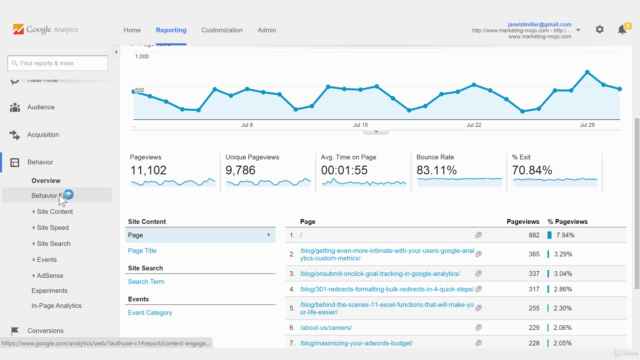Click Search Term link
Screen dimensions: 640x360
pos(146,282)
